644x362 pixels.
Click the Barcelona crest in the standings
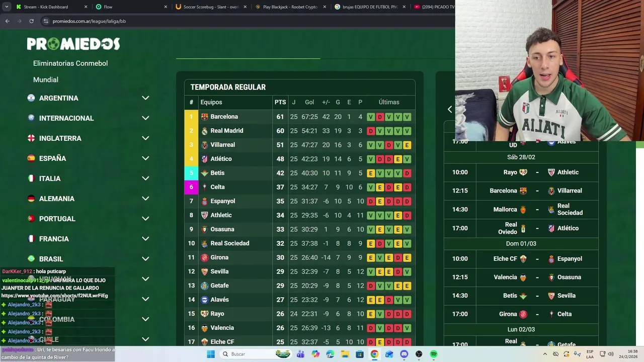point(204,117)
